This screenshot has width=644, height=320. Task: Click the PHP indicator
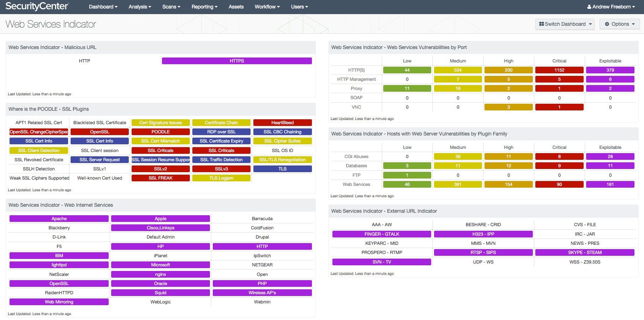pyautogui.click(x=262, y=284)
